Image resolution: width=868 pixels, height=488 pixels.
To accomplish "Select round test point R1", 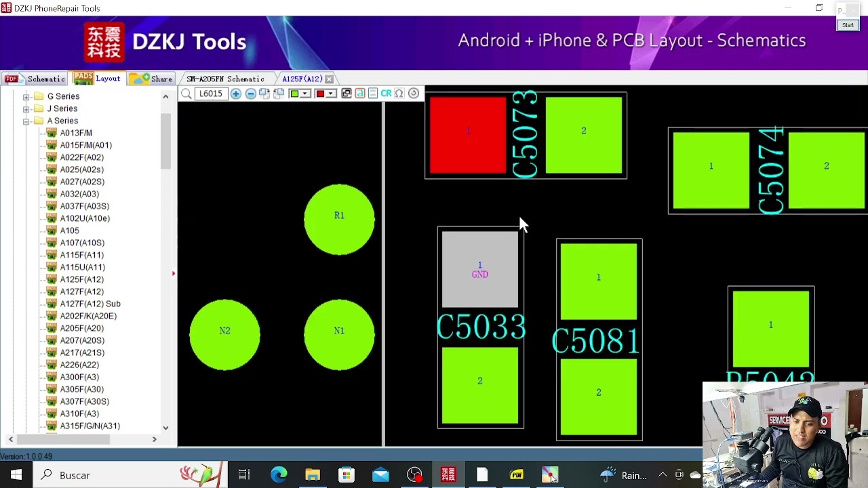I will click(x=339, y=220).
